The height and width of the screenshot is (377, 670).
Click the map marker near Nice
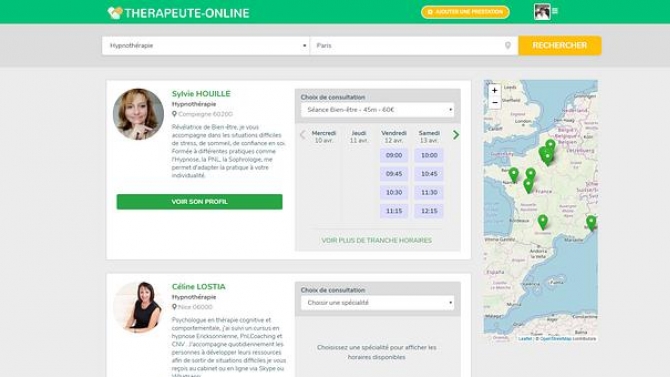click(591, 223)
